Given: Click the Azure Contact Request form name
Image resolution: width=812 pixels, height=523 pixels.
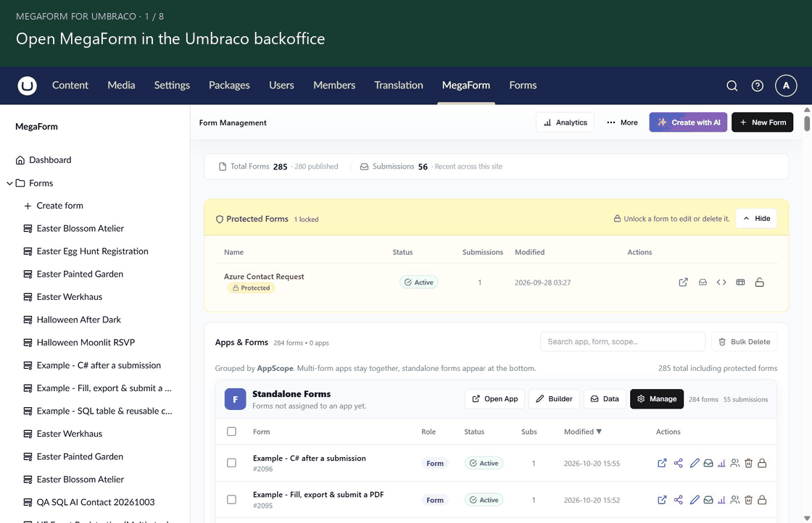Looking at the screenshot, I should [264, 276].
